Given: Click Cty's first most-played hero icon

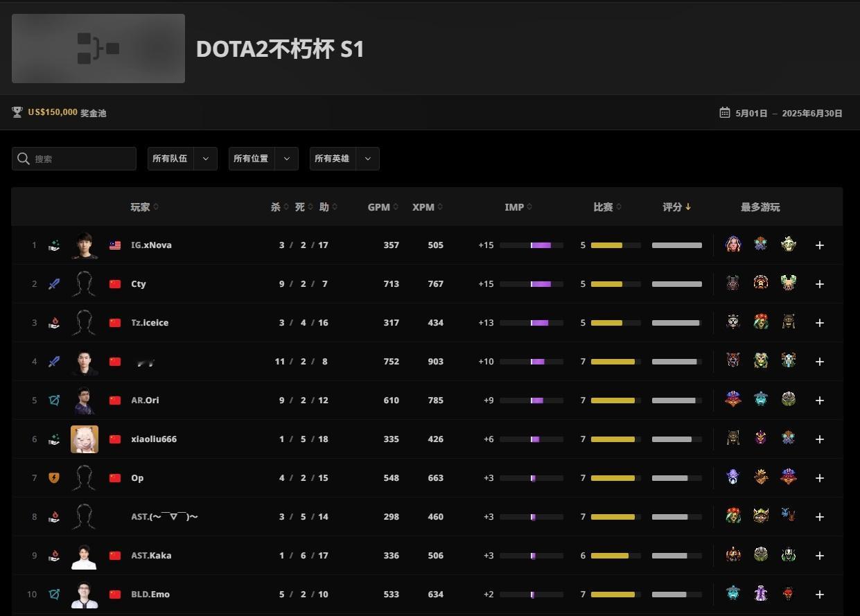Looking at the screenshot, I should tap(733, 283).
